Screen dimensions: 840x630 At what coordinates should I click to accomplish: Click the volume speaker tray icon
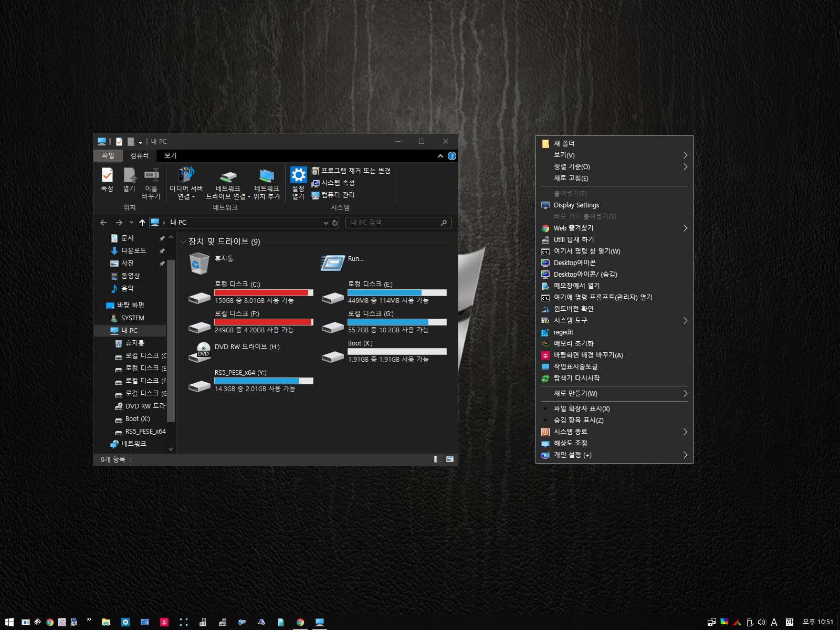click(x=762, y=622)
